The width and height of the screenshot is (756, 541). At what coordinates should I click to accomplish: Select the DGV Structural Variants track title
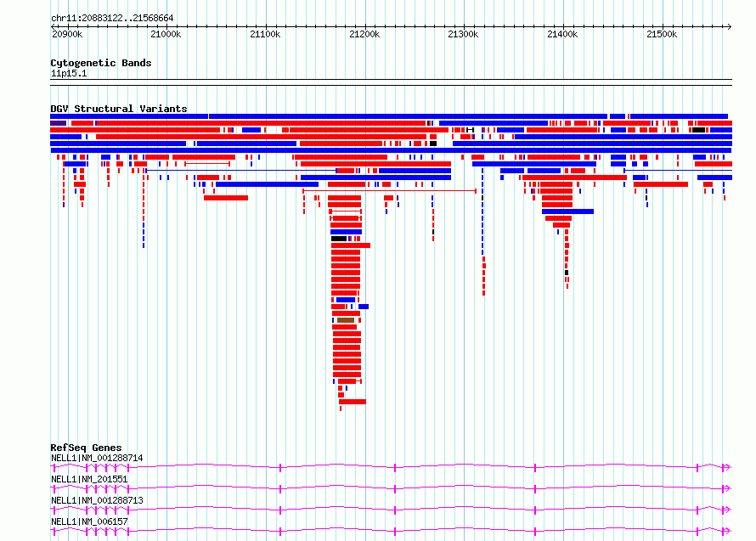pos(119,109)
